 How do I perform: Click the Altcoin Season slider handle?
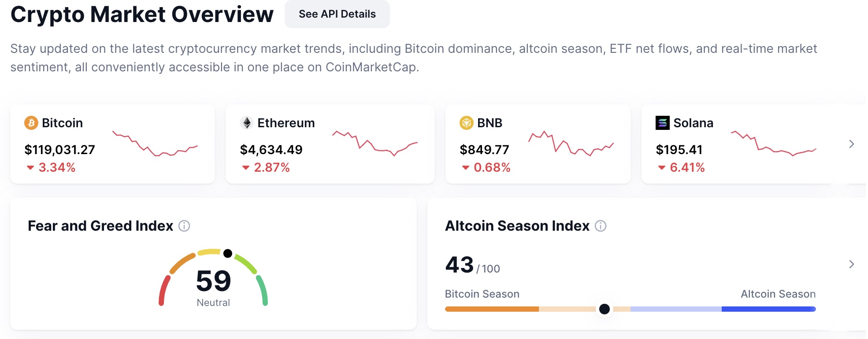tap(605, 309)
